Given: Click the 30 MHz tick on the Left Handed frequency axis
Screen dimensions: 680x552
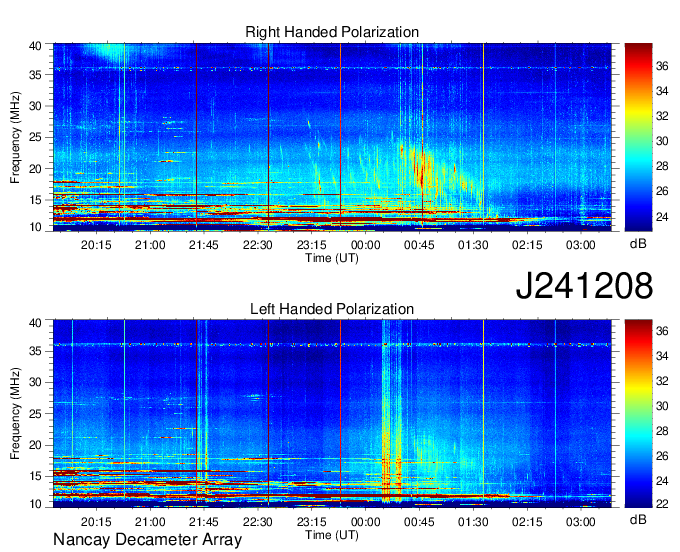Looking at the screenshot, I should pyautogui.click(x=35, y=382).
